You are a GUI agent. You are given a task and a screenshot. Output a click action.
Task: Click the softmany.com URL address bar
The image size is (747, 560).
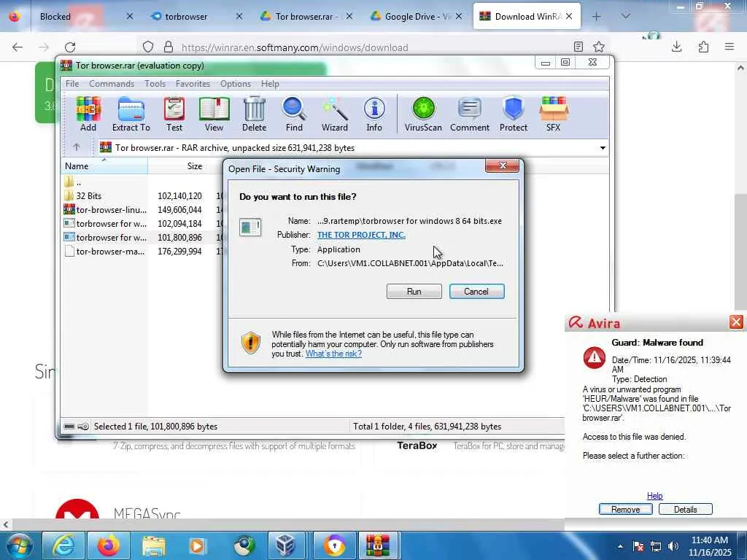371,47
